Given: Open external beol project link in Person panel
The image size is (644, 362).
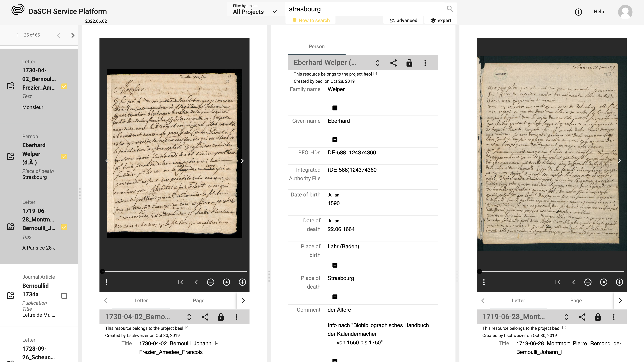Looking at the screenshot, I should tap(375, 74).
